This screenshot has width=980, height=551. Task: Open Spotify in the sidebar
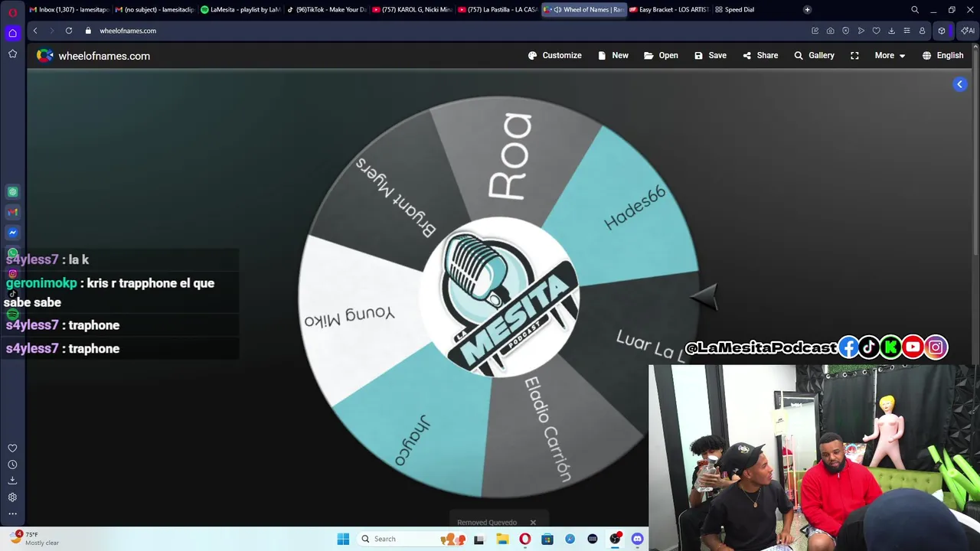(x=12, y=314)
